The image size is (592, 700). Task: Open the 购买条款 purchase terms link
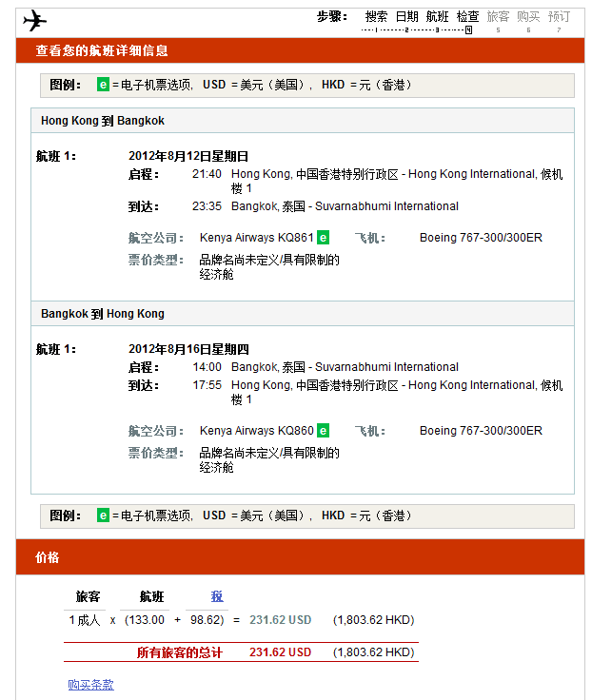(90, 685)
